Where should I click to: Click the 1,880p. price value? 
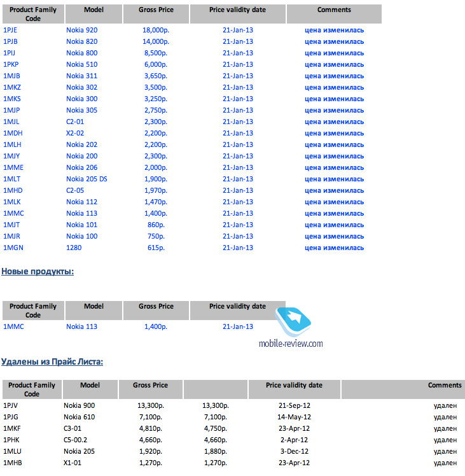tap(216, 451)
